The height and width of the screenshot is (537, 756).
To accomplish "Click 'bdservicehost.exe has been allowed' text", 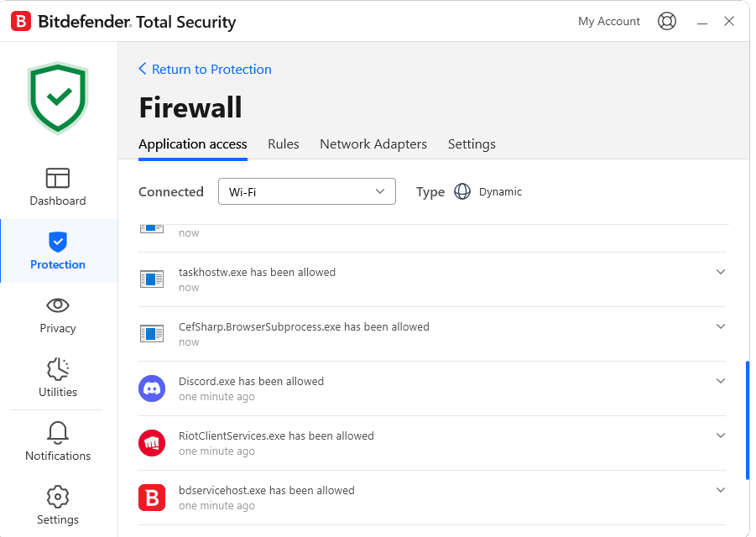I will (267, 490).
